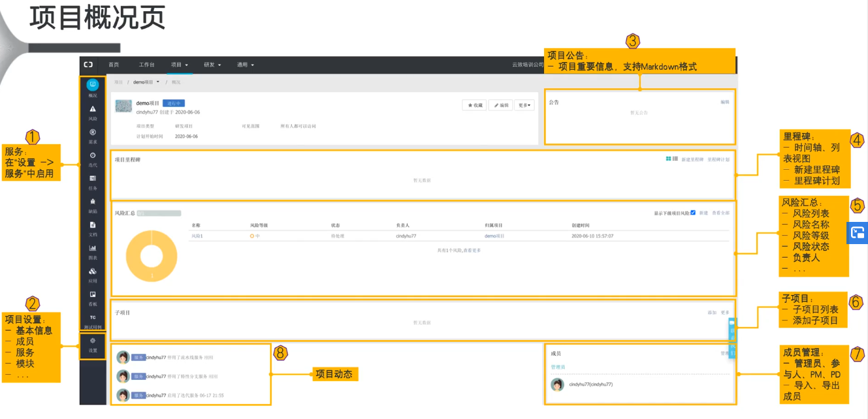
Task: Click the 2020-06-10 15:57:07 timestamp cell
Action: (x=592, y=236)
